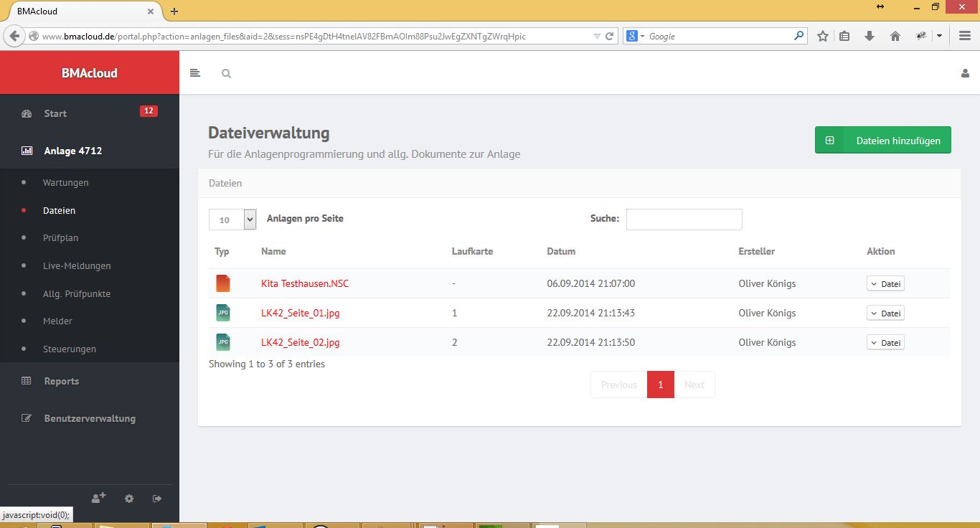
Task: Open the user profile icon top right
Action: point(964,72)
